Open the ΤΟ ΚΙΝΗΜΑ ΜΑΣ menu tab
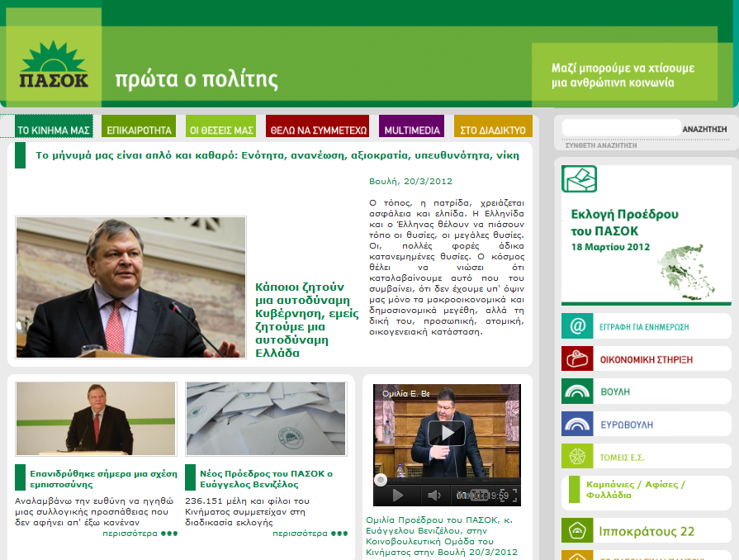This screenshot has width=739, height=560. (x=54, y=130)
